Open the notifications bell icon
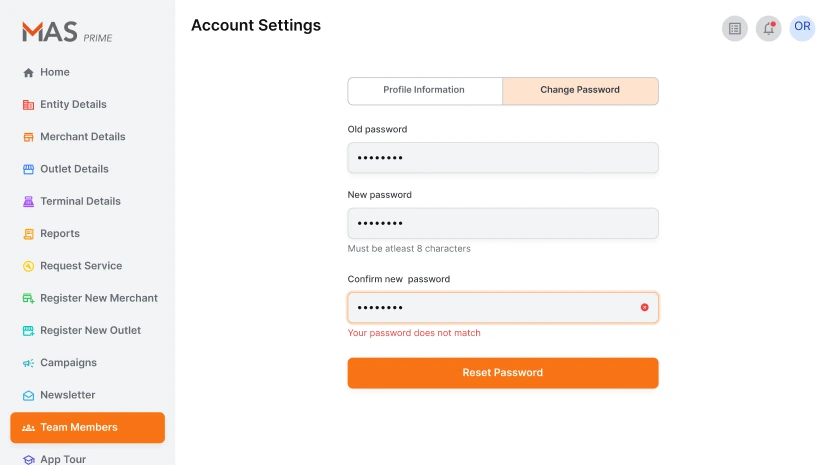Screen dimensions: 831x465 click(768, 28)
